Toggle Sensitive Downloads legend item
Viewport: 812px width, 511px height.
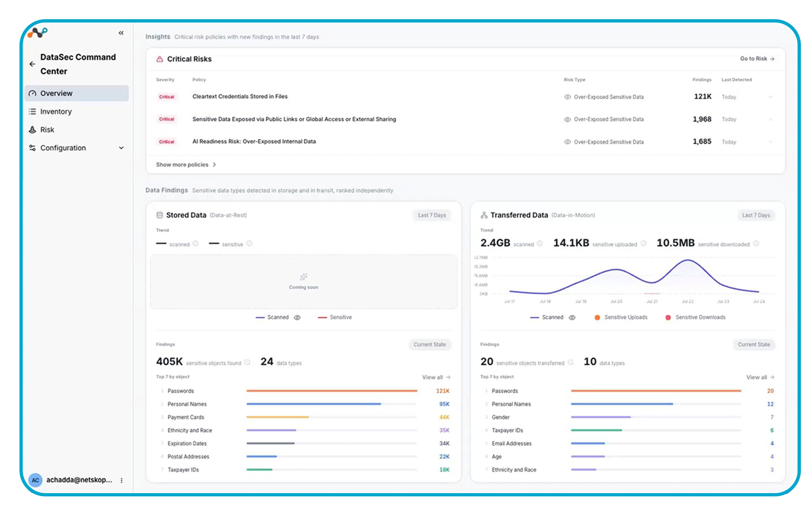click(x=695, y=318)
